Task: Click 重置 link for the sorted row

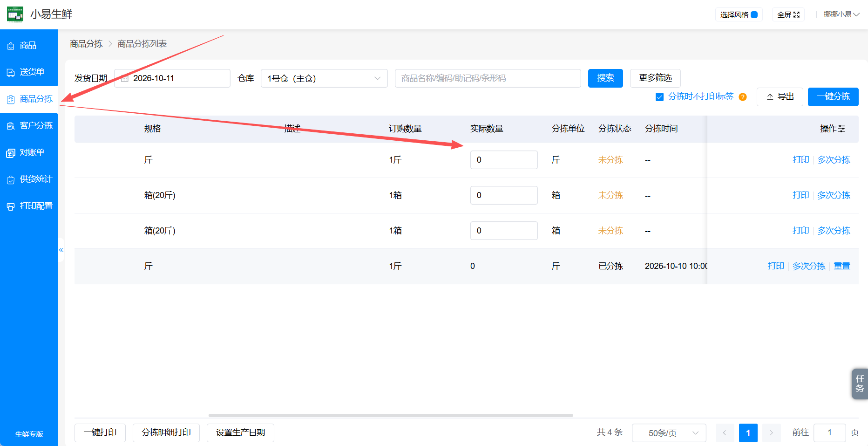Action: (842, 266)
